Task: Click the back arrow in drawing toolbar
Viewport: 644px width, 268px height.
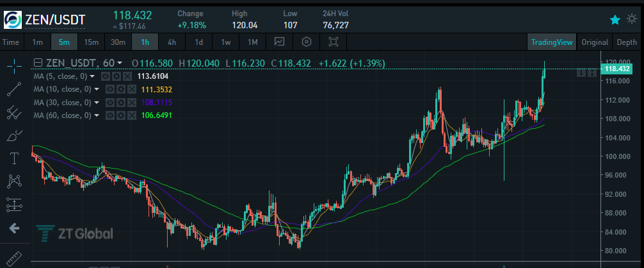Action: 15,228
